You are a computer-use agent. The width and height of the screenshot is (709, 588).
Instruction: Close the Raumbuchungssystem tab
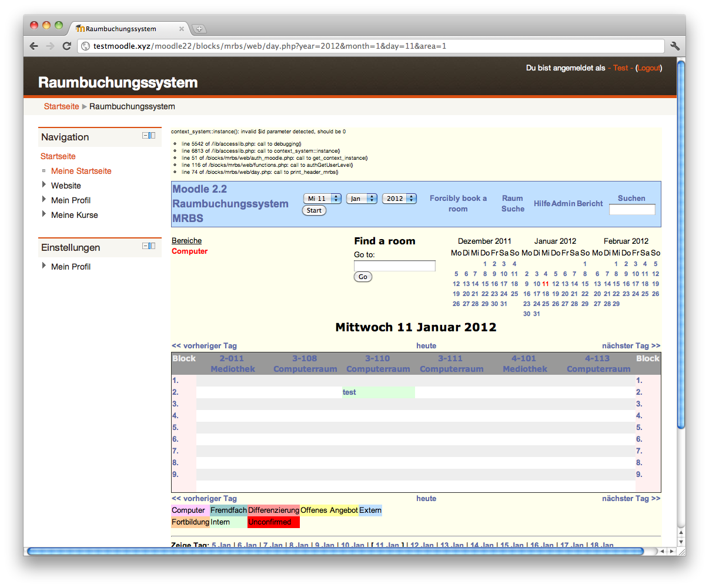[x=182, y=29]
